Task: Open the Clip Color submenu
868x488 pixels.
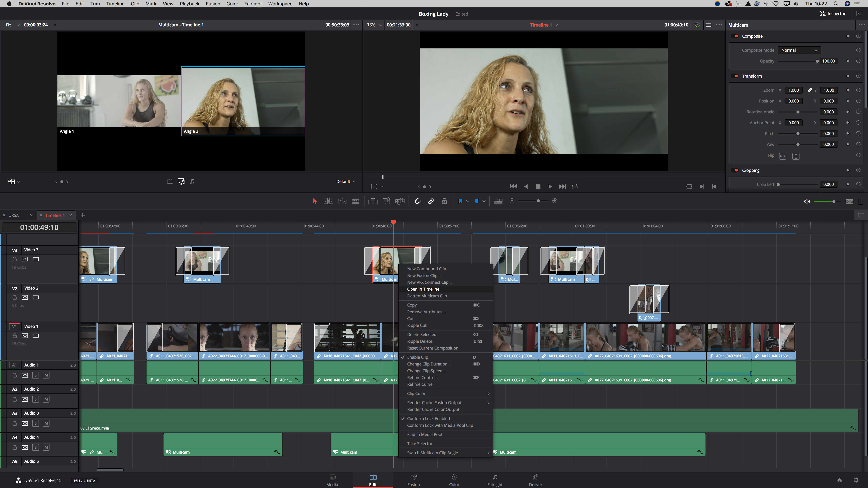Action: coord(446,393)
